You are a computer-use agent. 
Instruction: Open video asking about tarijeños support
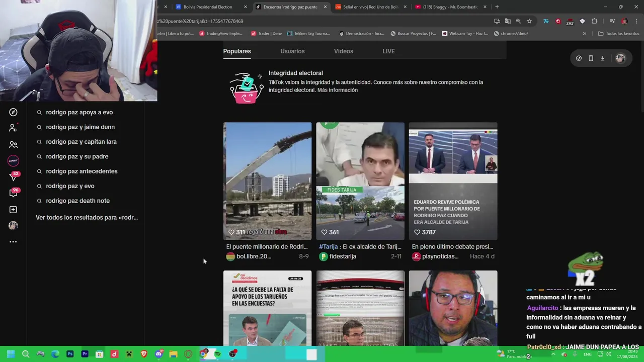(267, 308)
